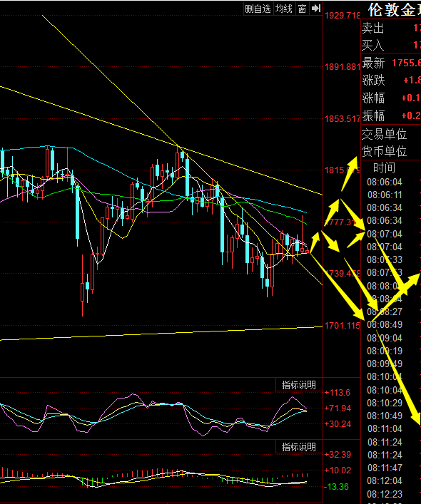Click the -13.36 MACD scale value
This screenshot has height=504, width=421.
(x=337, y=487)
